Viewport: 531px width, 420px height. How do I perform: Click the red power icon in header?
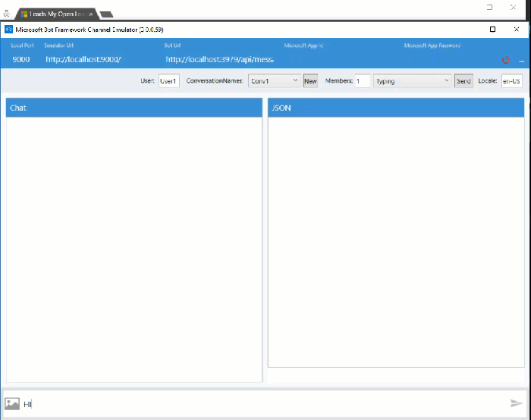click(x=506, y=60)
